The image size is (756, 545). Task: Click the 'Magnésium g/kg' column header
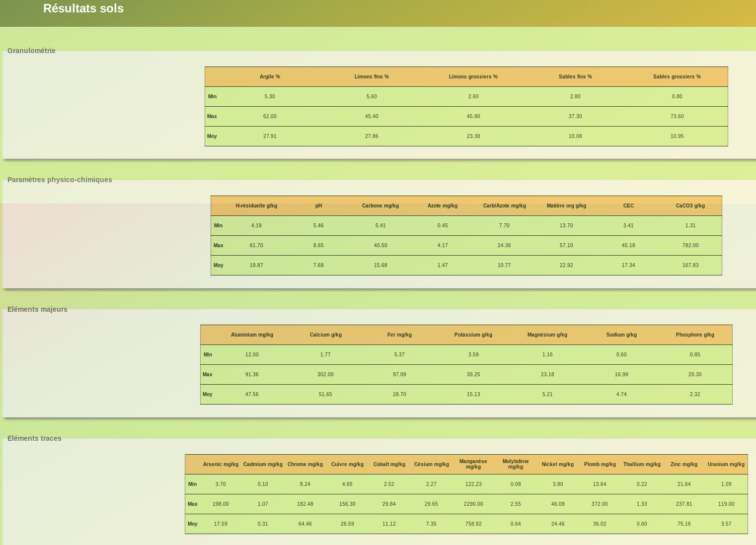point(547,335)
